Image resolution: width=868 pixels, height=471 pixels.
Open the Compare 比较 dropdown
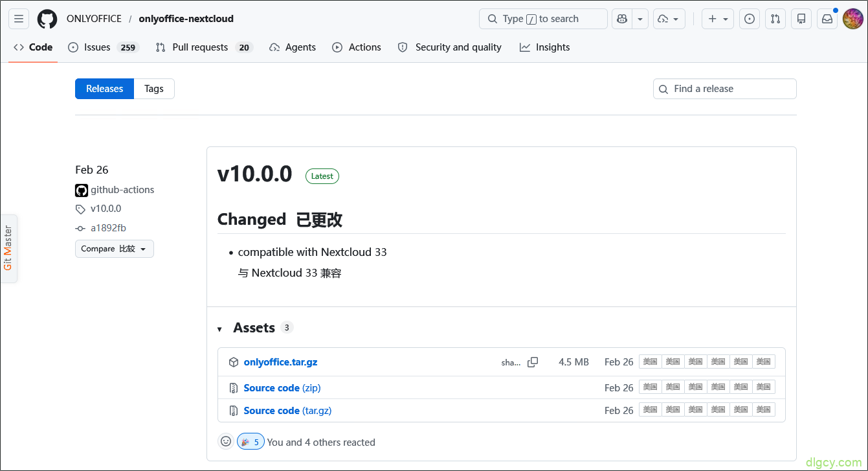click(x=115, y=249)
